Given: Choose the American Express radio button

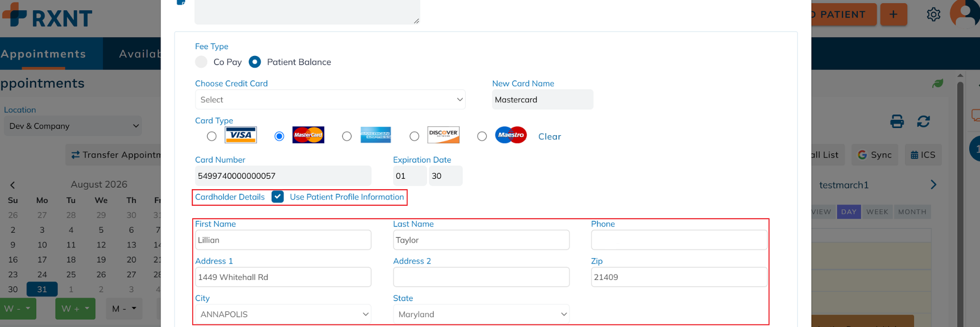Looking at the screenshot, I should point(347,136).
